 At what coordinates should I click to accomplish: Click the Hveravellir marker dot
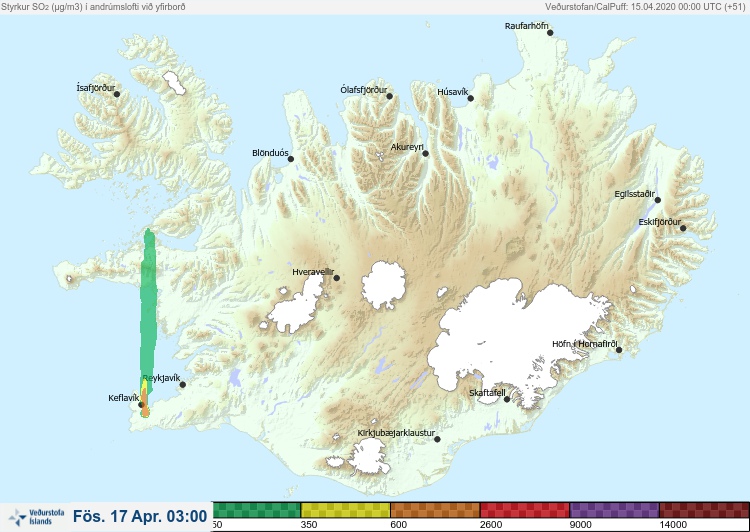336,278
